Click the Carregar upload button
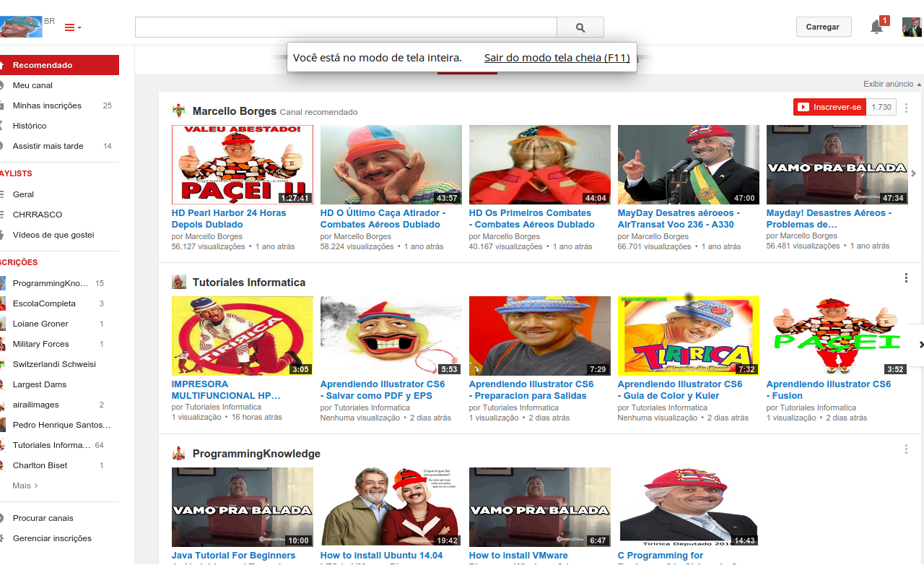This screenshot has height=578, width=924. tap(824, 27)
